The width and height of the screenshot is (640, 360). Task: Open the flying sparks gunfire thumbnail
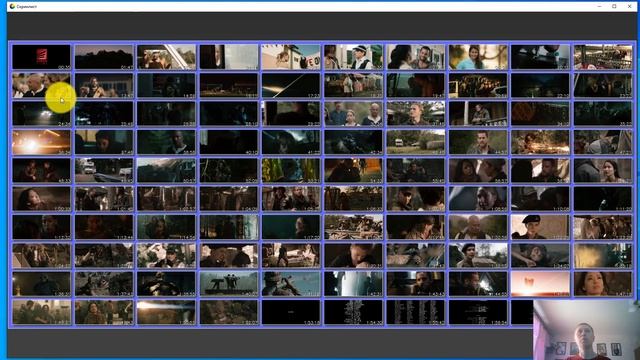[x=540, y=142]
